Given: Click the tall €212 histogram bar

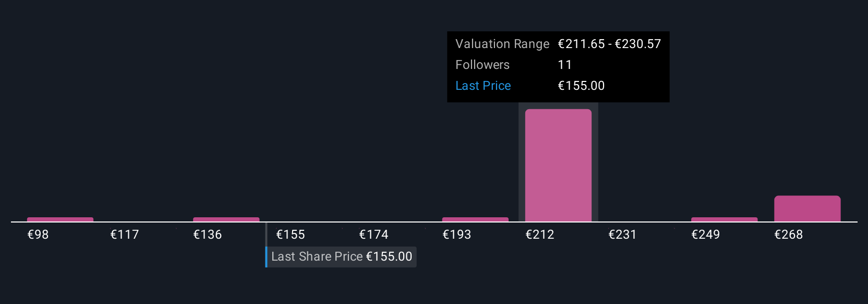Looking at the screenshot, I should 558,166.
